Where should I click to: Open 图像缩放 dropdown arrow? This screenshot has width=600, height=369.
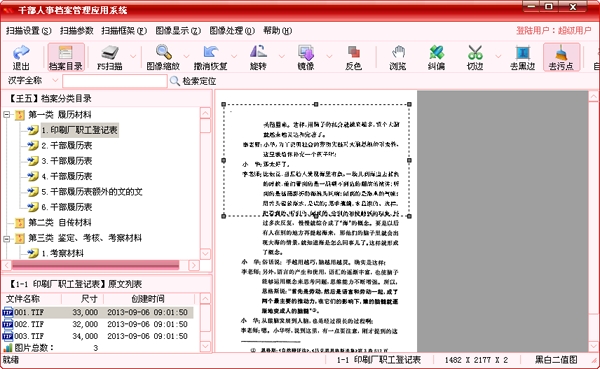(186, 57)
